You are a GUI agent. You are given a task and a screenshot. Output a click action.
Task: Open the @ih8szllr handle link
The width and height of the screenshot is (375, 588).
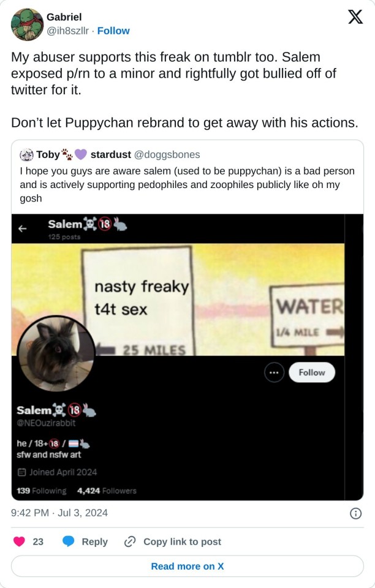tap(67, 31)
